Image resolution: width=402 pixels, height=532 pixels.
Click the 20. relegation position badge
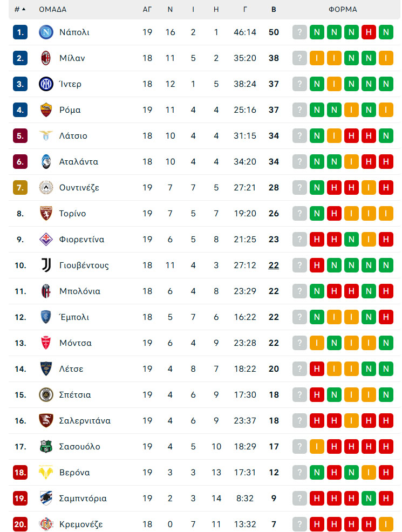click(x=20, y=524)
